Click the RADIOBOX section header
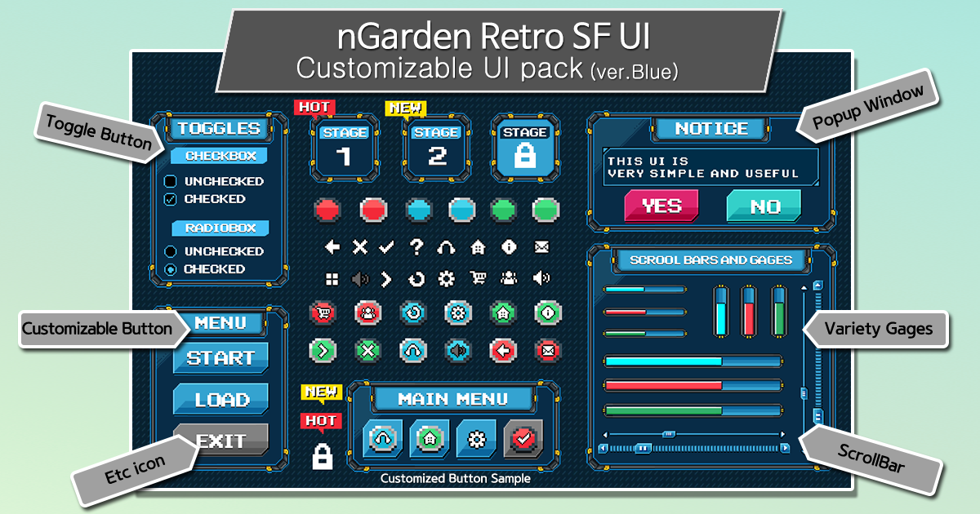The image size is (980, 514). [x=220, y=228]
